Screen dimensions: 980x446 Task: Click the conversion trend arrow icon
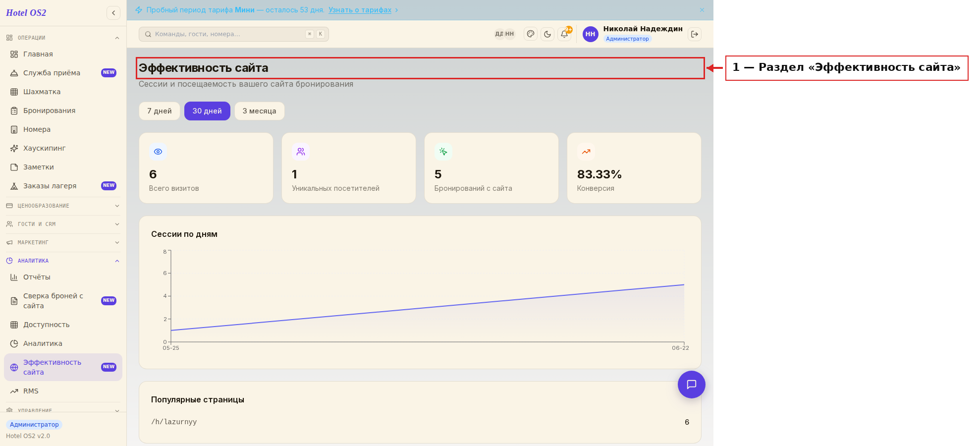click(x=586, y=152)
